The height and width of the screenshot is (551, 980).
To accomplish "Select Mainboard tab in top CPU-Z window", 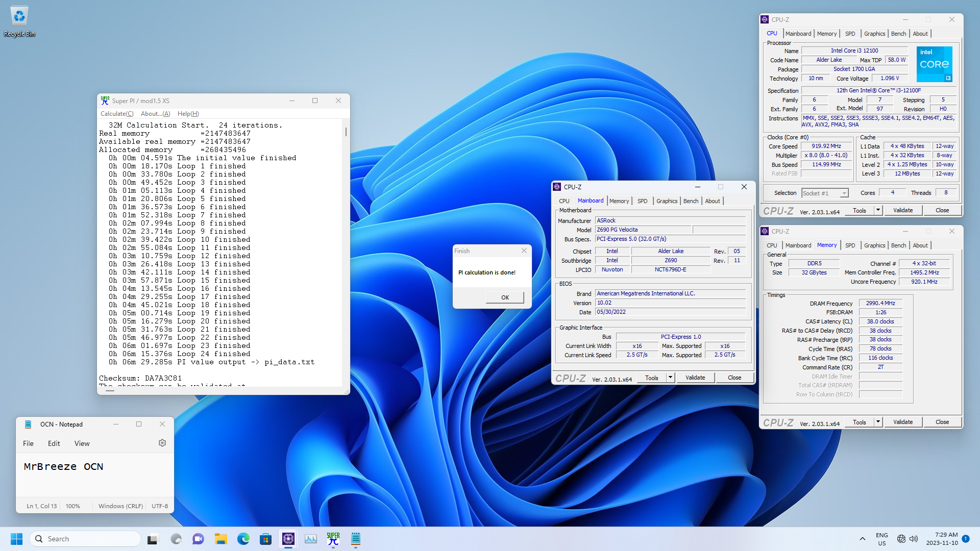I will [798, 34].
